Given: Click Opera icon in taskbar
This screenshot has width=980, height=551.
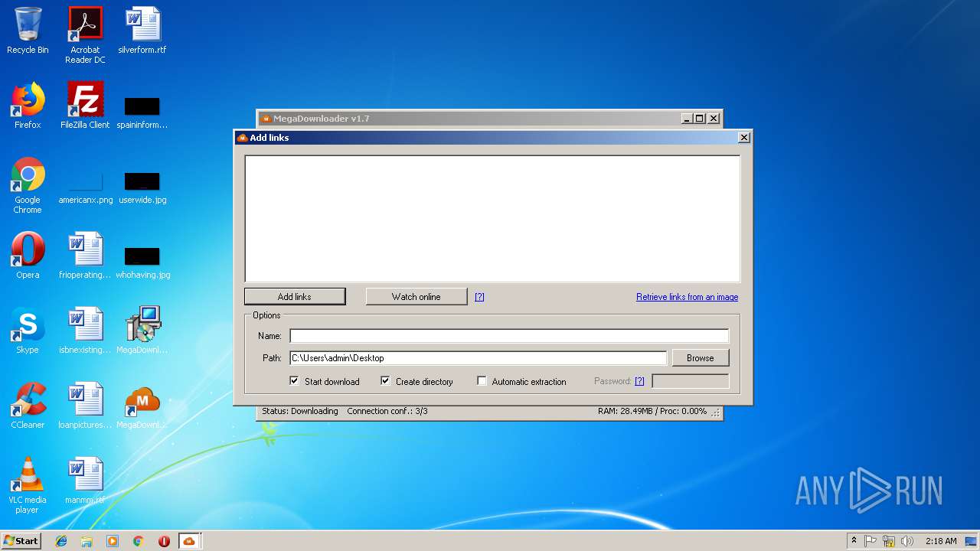Looking at the screenshot, I should [164, 541].
